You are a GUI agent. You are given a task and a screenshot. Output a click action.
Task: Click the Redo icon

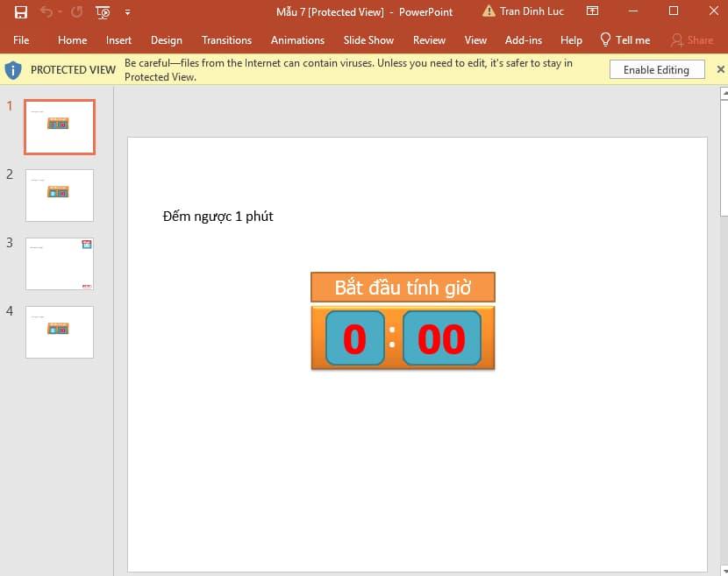pos(77,11)
